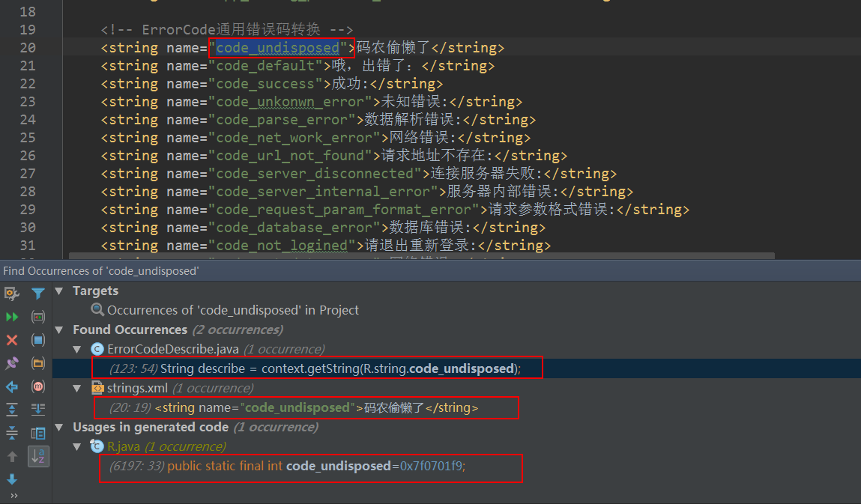Toggle alphabetical sorting of results
The width and height of the screenshot is (861, 504).
coord(38,455)
